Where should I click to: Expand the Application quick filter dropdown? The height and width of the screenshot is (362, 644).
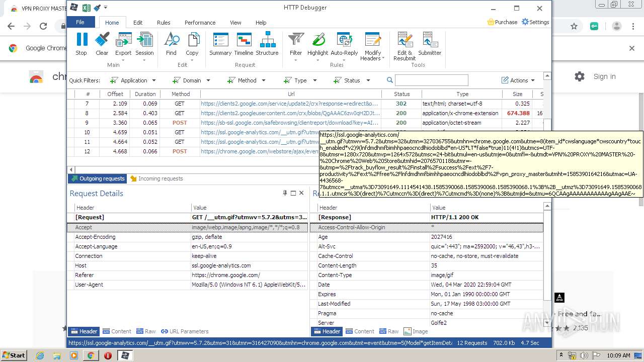point(154,80)
